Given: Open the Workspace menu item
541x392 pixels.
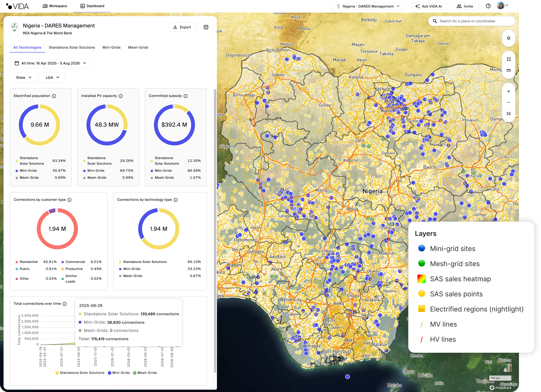Looking at the screenshot, I should click(55, 6).
